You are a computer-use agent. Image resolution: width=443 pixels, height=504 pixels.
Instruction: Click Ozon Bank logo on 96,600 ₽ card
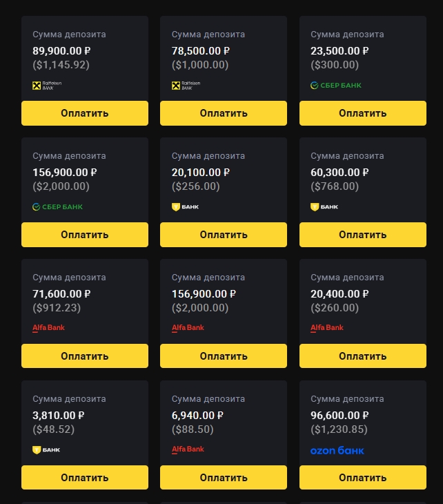(337, 450)
